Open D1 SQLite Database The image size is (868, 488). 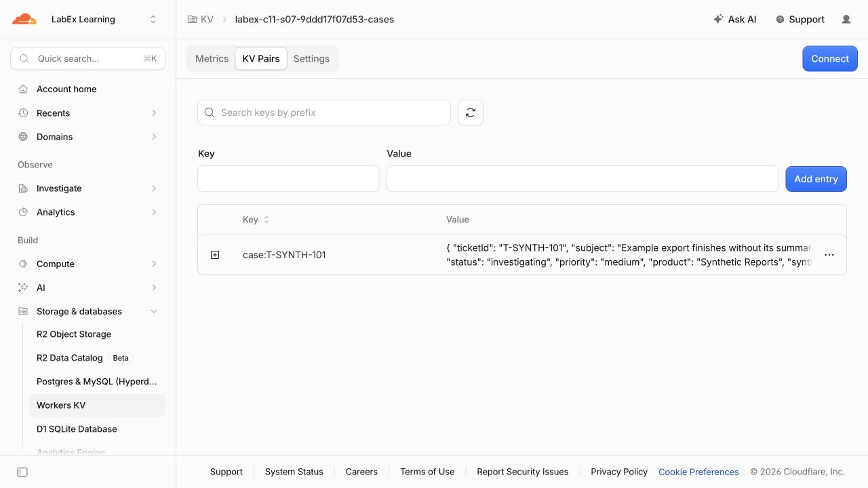pos(77,429)
